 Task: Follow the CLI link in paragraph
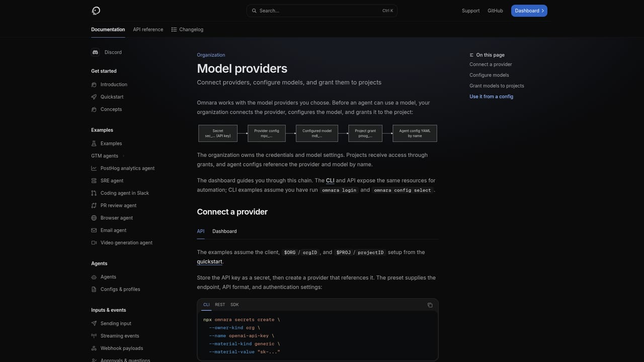330,180
